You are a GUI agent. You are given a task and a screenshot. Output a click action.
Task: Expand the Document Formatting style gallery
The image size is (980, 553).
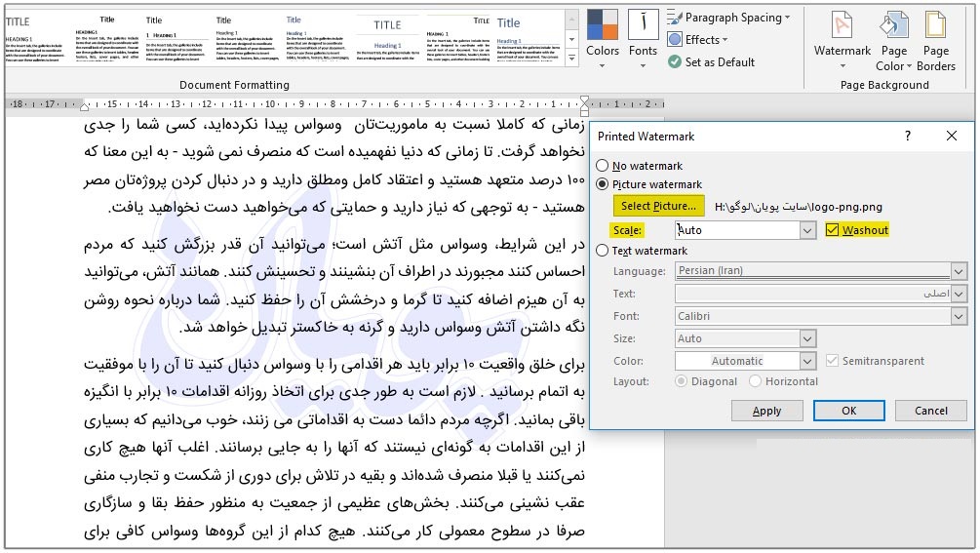coord(571,59)
